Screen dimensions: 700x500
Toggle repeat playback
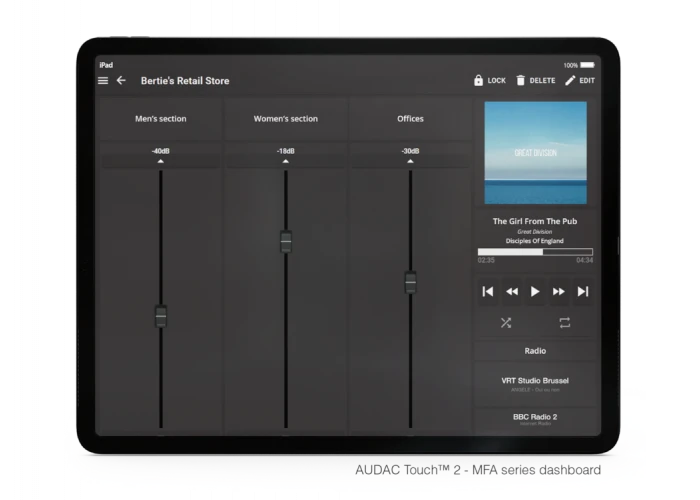(565, 323)
